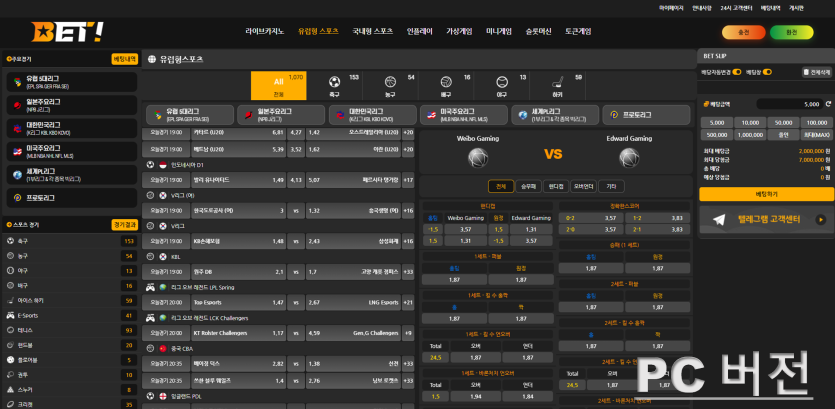
Task: Click the Telegram paper plane icon
Action: pos(719,219)
